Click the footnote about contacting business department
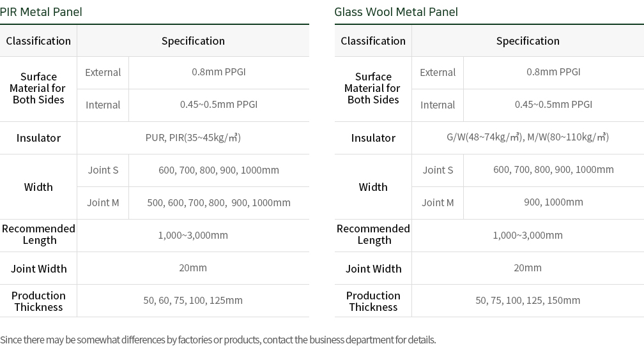Screen dimensions: 644x353 tap(218, 340)
